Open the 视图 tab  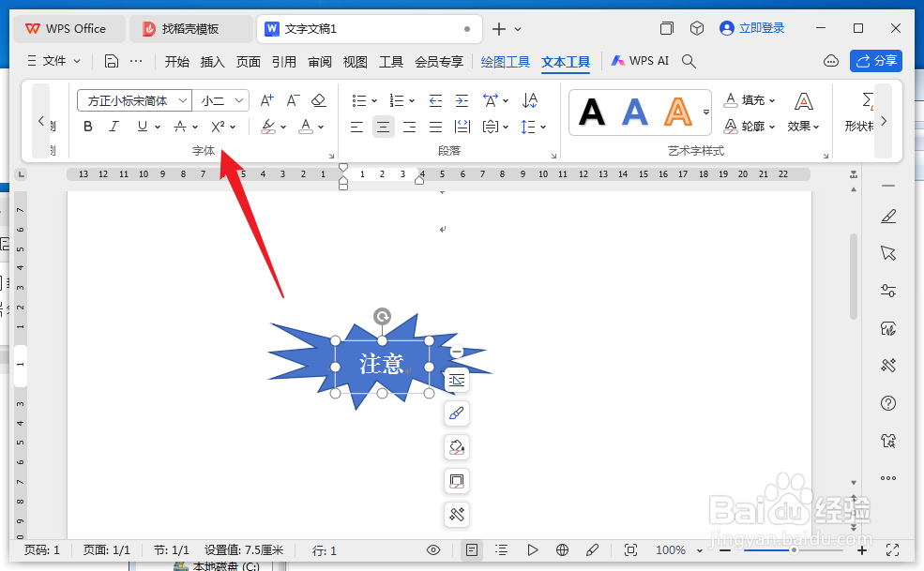(356, 62)
